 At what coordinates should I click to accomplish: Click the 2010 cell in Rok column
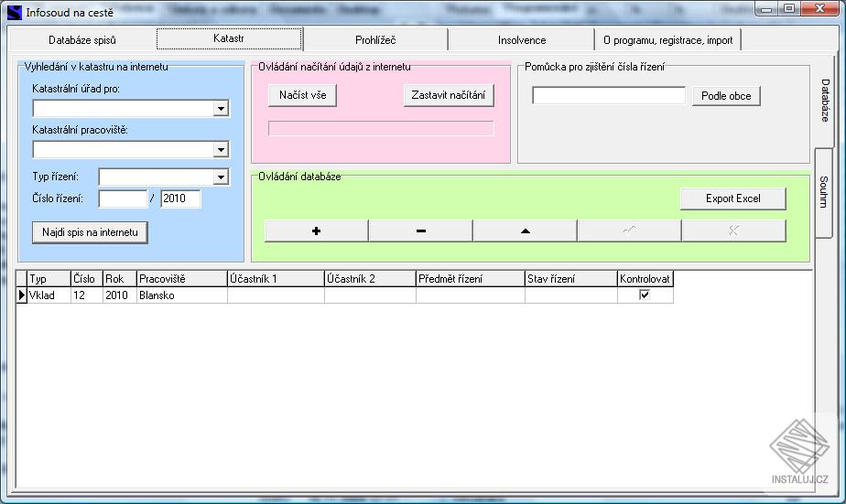click(120, 295)
